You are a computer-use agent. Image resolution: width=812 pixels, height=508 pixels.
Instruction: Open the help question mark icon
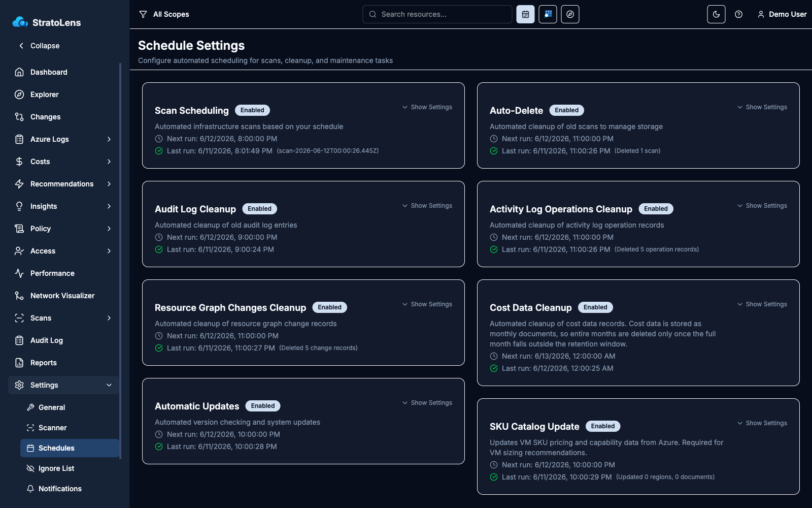(738, 14)
